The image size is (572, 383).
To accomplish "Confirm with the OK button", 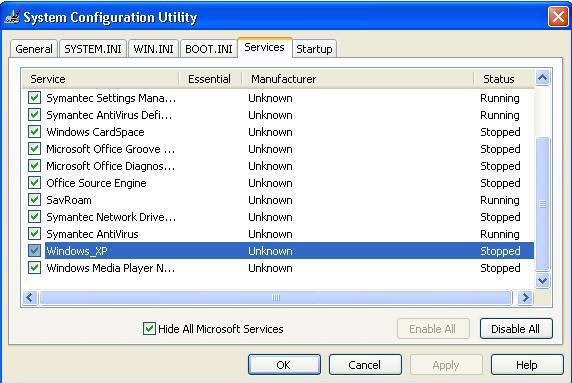I will 284,365.
